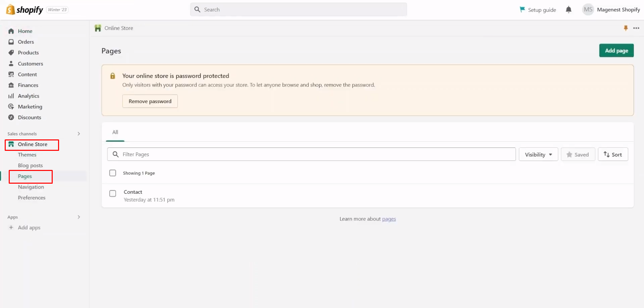The image size is (644, 308).
Task: Click the Setup guide link text
Action: [x=542, y=10]
